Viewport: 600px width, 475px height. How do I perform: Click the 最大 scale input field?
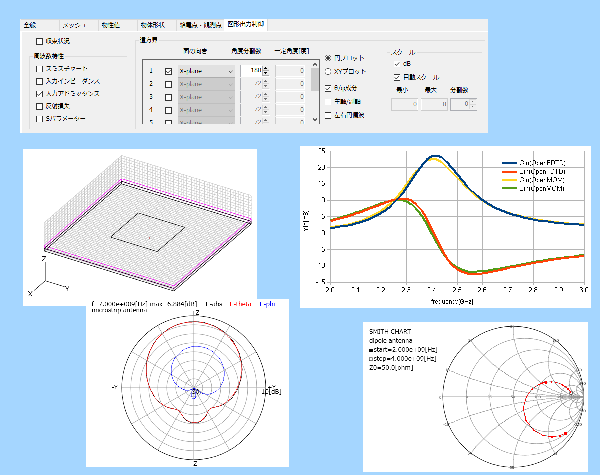pos(434,104)
